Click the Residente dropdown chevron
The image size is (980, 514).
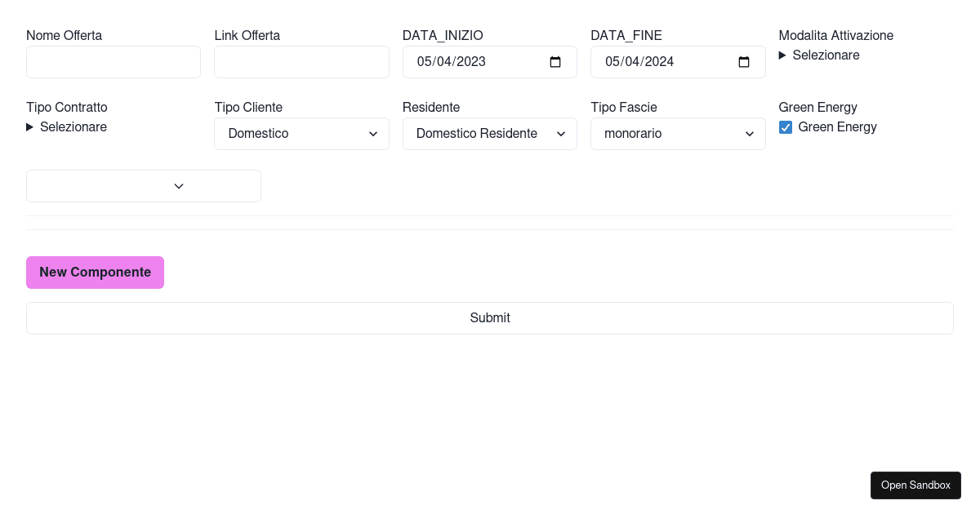(561, 134)
